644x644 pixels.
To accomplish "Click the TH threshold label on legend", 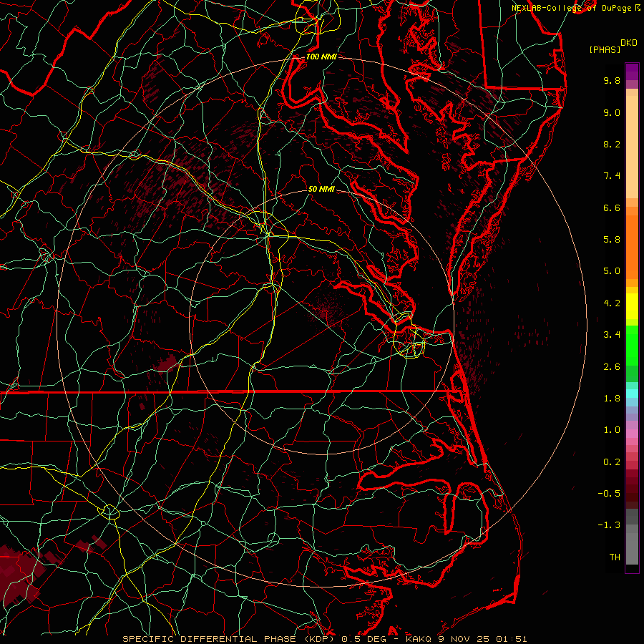I will pos(615,557).
